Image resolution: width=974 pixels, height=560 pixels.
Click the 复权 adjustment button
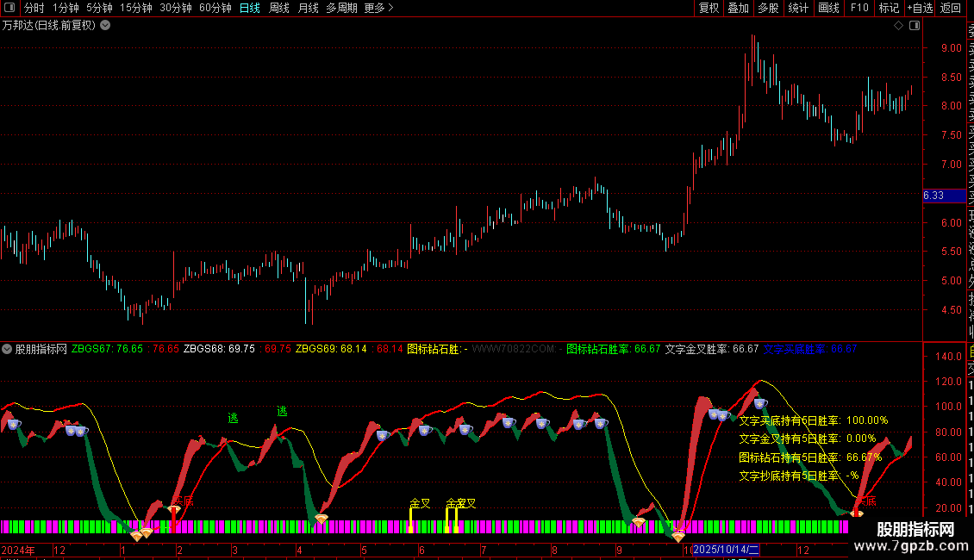[709, 8]
